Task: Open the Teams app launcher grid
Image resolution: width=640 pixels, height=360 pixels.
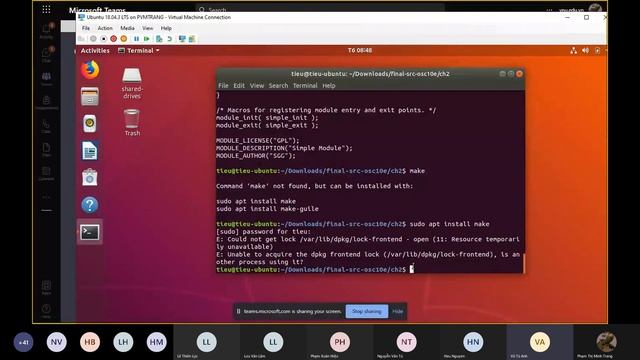Action: click(x=47, y=9)
